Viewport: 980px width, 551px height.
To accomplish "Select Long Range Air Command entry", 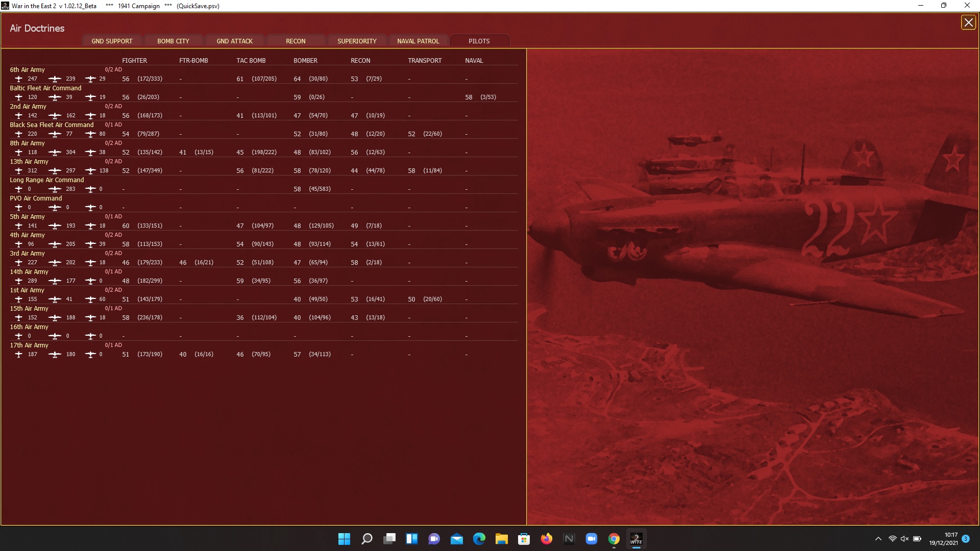I will 46,180.
